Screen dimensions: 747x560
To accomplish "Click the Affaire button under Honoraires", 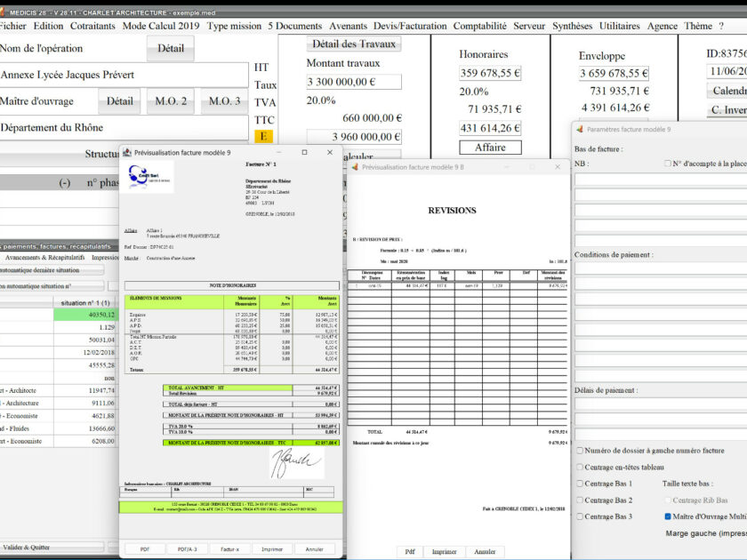I will (490, 148).
